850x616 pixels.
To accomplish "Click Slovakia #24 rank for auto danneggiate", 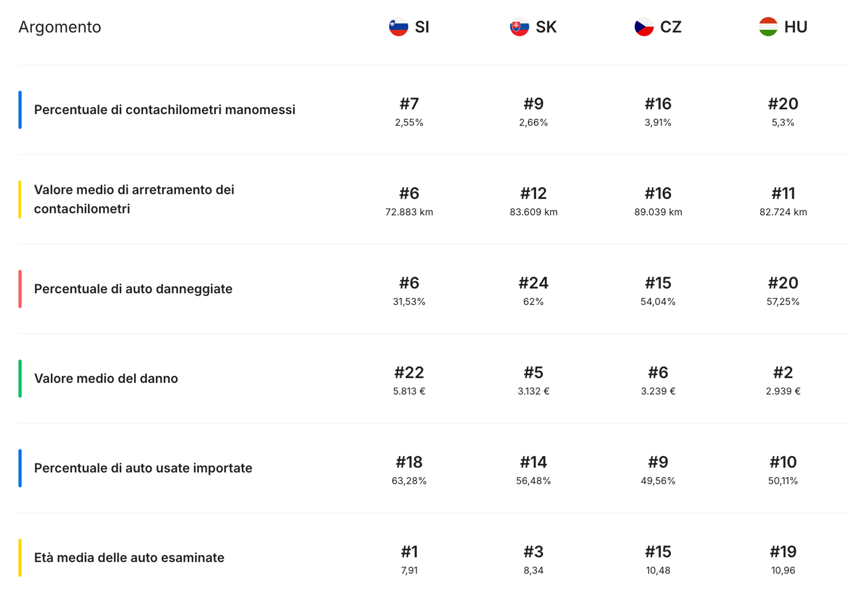I will click(x=533, y=283).
